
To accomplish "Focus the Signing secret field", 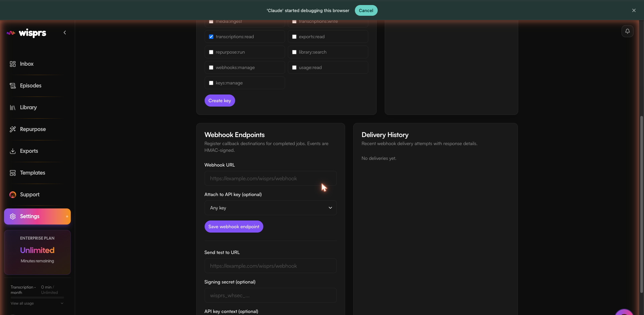I will pos(270,295).
